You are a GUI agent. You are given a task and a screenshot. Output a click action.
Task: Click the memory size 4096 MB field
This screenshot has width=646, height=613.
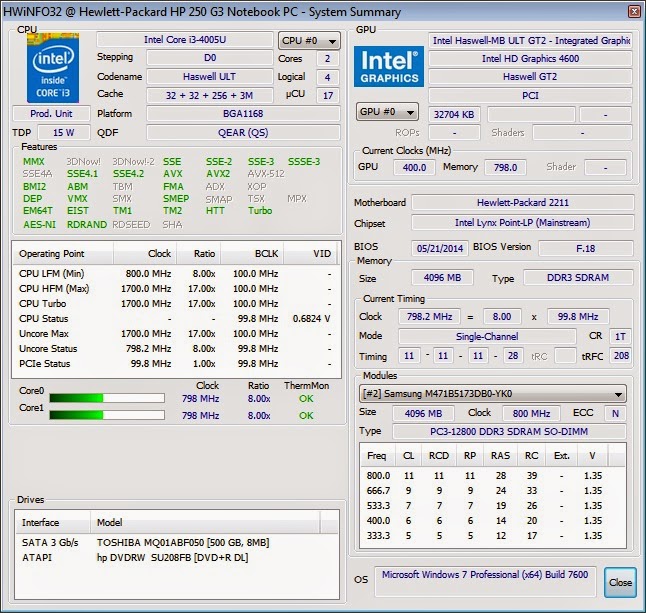point(442,278)
